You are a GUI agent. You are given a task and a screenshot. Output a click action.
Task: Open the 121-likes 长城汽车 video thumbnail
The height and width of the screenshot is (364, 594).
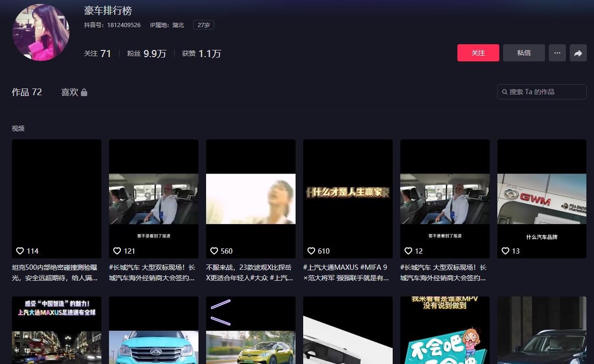[154, 199]
